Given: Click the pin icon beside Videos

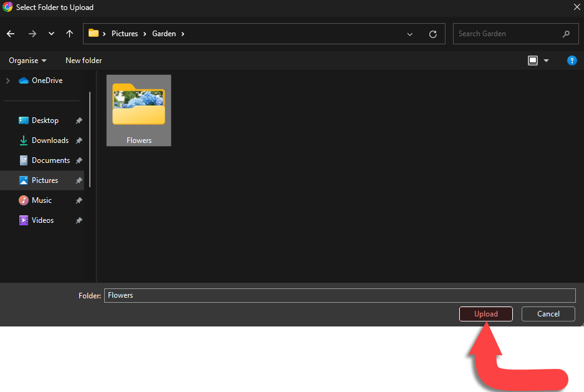Looking at the screenshot, I should [79, 220].
